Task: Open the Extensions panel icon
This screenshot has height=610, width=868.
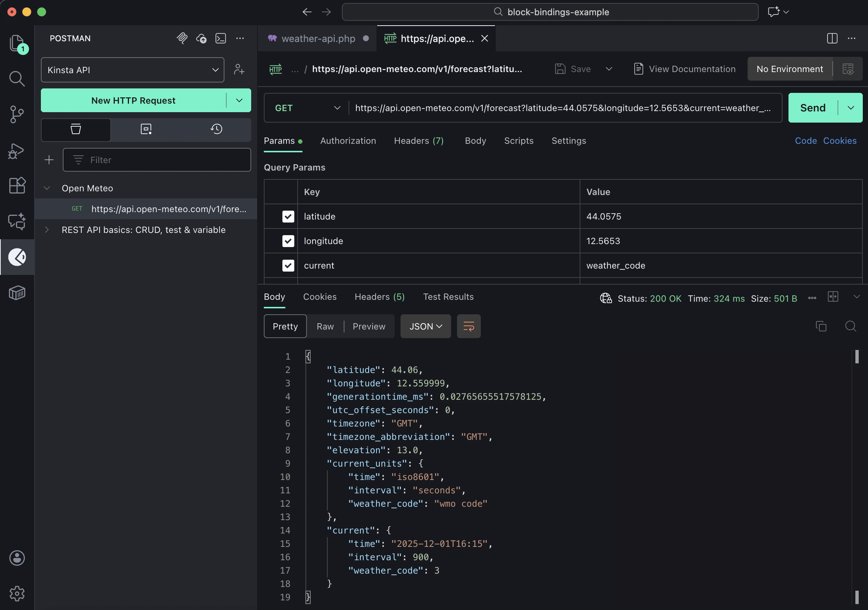Action: point(17,185)
